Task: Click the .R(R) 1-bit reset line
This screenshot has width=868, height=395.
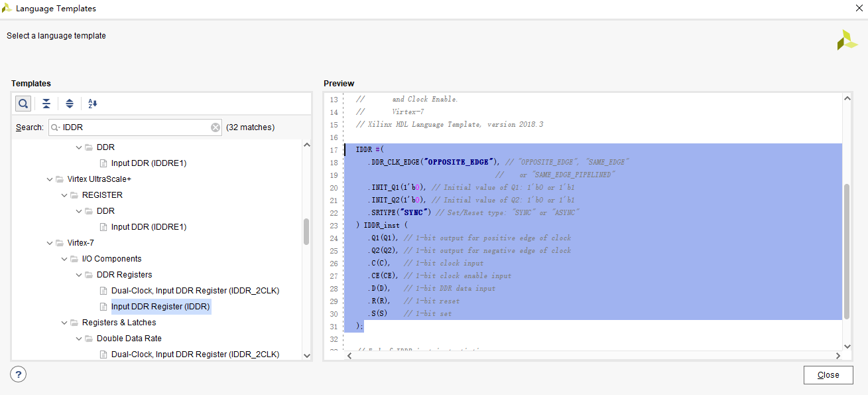Action: point(414,301)
